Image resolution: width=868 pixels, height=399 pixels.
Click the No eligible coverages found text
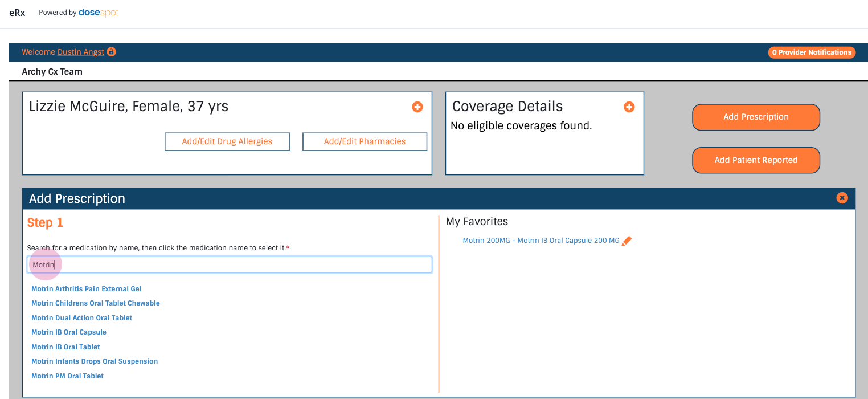[521, 126]
